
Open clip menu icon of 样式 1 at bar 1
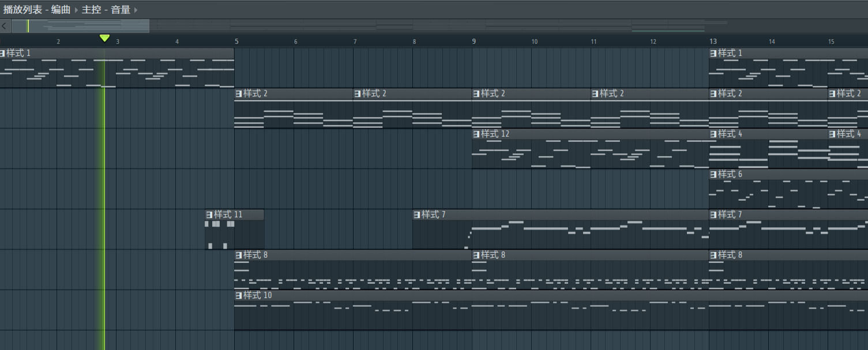click(3, 53)
